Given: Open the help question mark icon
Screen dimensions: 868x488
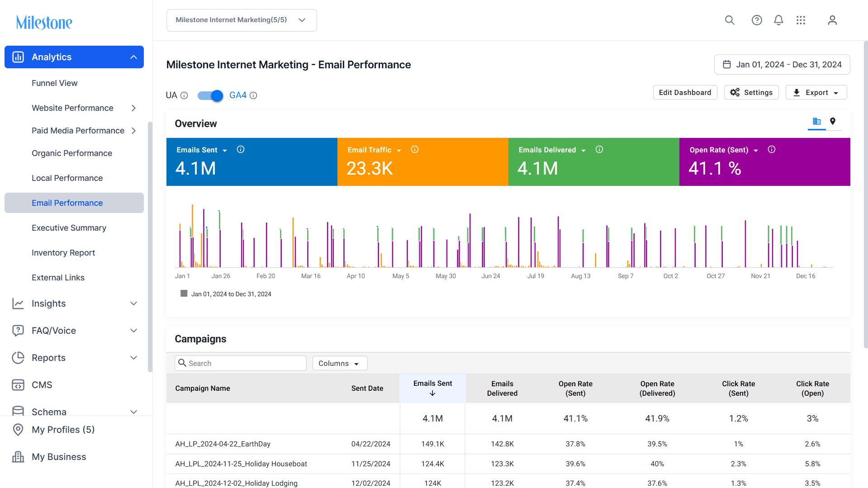Looking at the screenshot, I should coord(757,20).
